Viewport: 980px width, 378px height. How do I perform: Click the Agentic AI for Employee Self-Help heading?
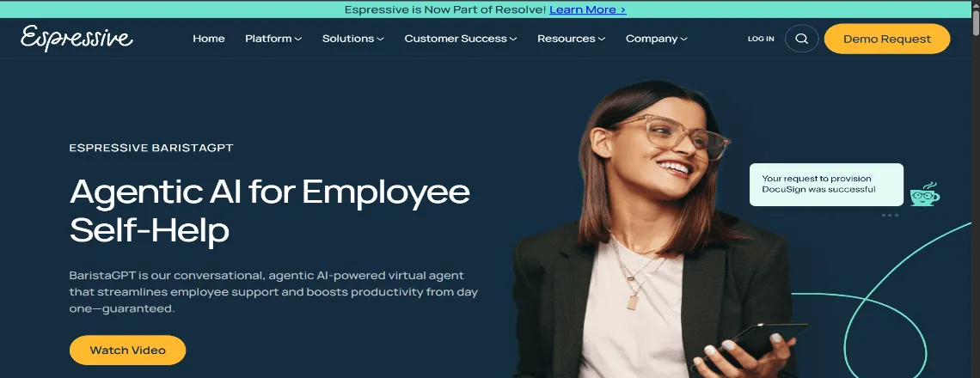269,211
